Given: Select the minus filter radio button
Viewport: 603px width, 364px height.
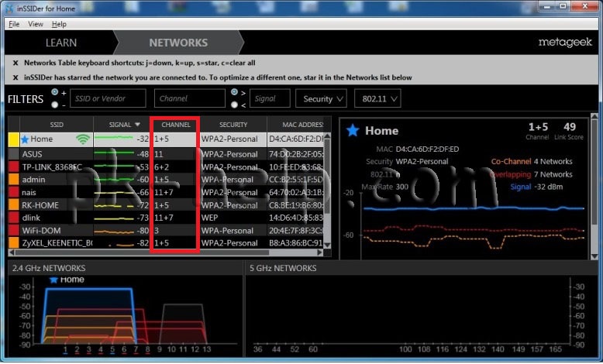Looking at the screenshot, I should [54, 105].
